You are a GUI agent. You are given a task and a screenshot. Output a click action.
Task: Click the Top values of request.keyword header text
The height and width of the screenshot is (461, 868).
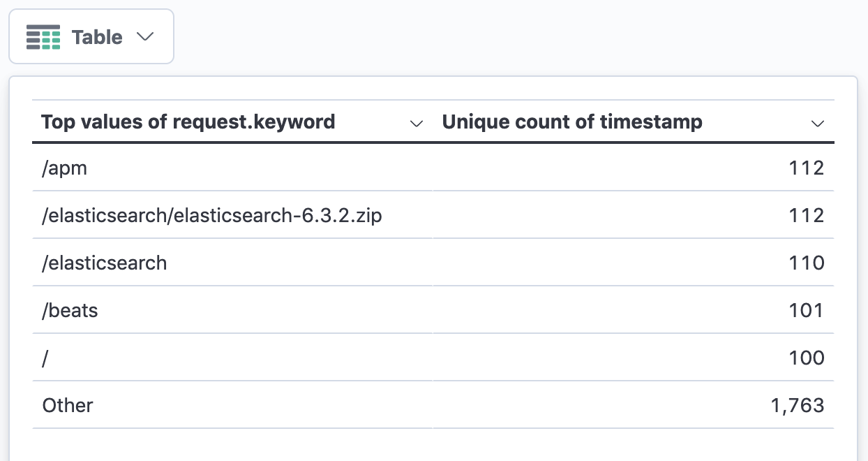[x=188, y=122]
